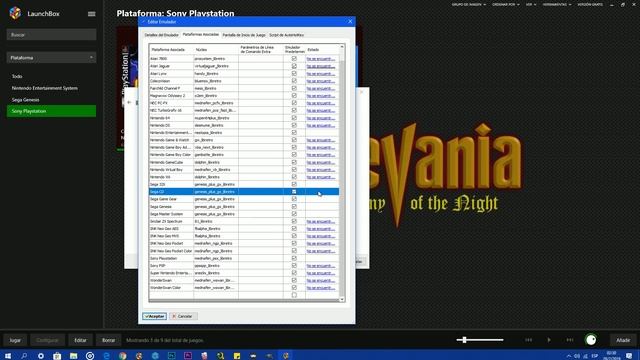This screenshot has width=640, height=360.
Task: Adjust the image size slider in bottom bar
Action: tap(480, 340)
